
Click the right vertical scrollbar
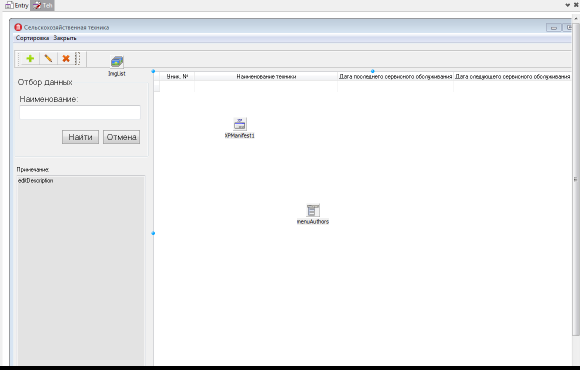(x=576, y=178)
